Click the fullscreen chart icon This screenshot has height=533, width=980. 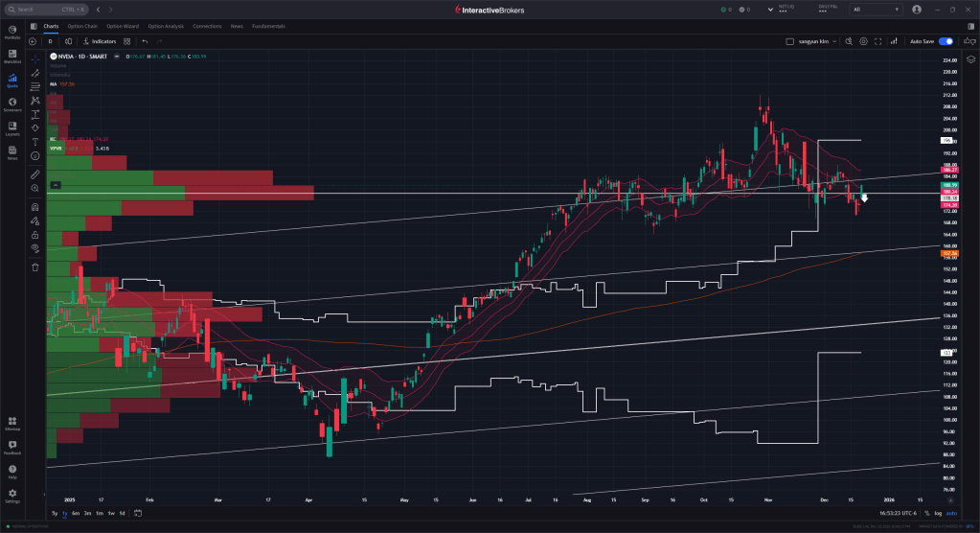tap(878, 42)
